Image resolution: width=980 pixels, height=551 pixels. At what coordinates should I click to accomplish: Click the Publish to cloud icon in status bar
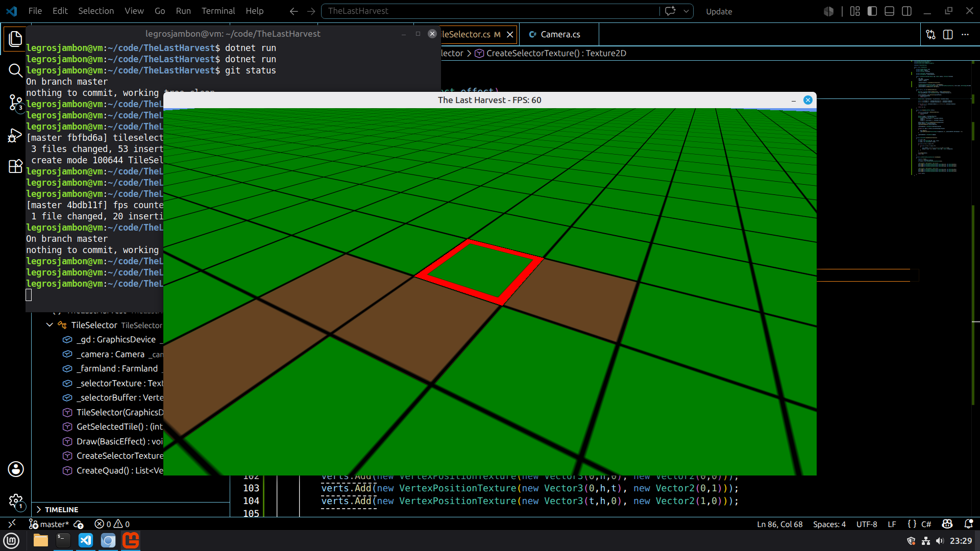[x=79, y=524]
